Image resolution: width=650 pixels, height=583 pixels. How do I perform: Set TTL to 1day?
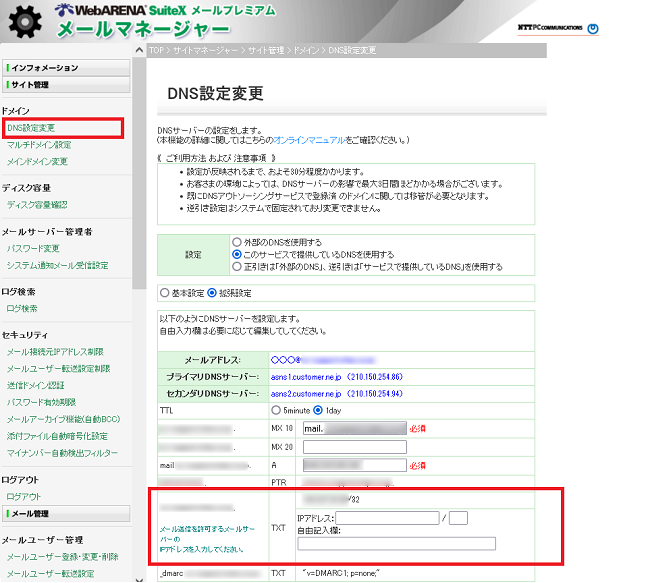(318, 410)
